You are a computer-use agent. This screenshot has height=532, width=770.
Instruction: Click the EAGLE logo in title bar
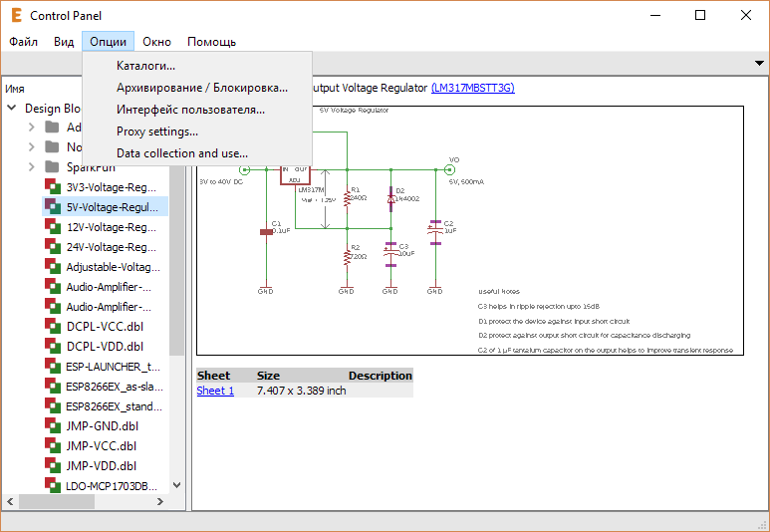click(x=16, y=15)
